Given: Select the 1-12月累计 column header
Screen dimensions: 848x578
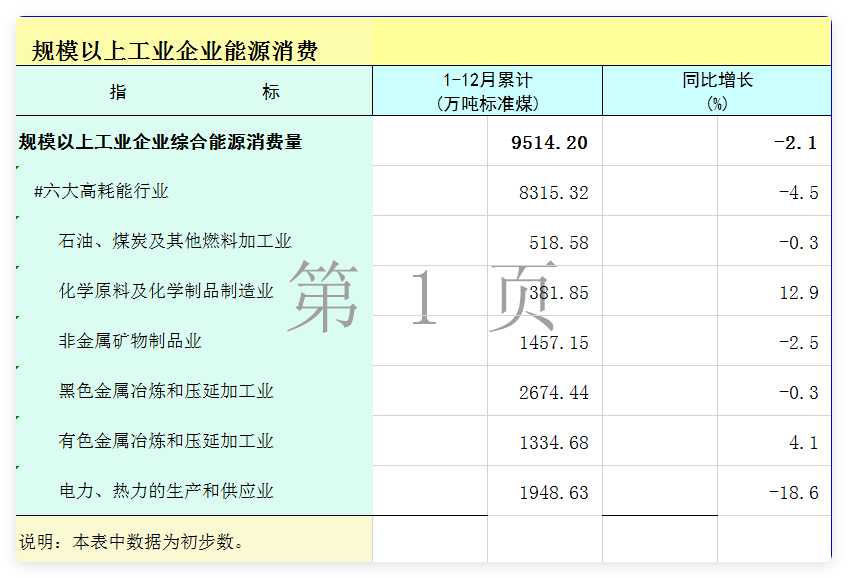Looking at the screenshot, I should (x=487, y=91).
